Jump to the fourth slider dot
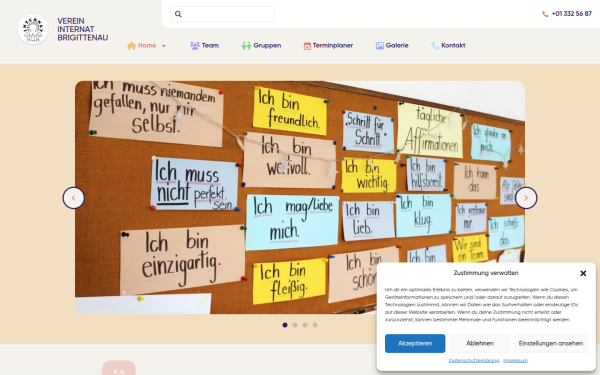This screenshot has width=600, height=375. pyautogui.click(x=315, y=325)
